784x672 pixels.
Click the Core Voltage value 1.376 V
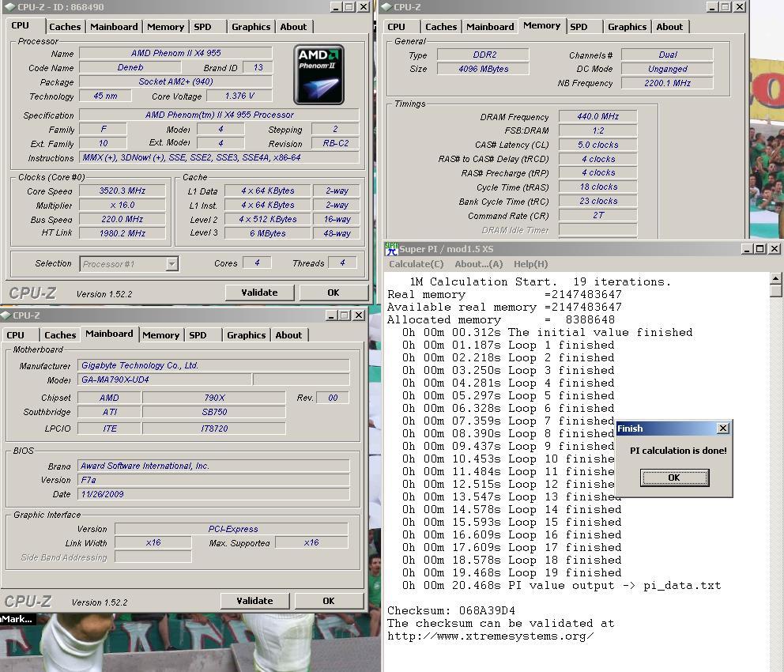(x=239, y=96)
